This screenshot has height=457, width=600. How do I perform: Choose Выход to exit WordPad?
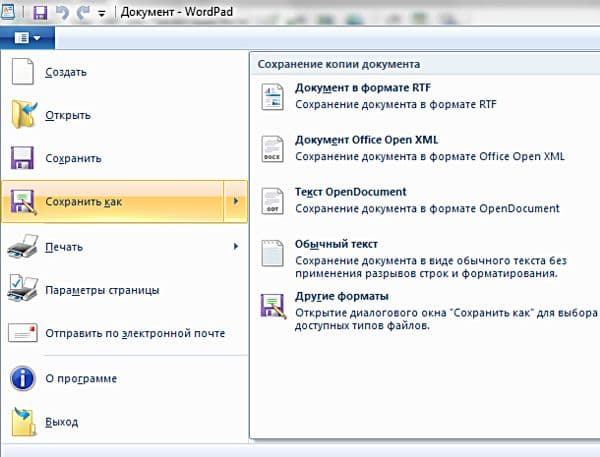pos(61,422)
